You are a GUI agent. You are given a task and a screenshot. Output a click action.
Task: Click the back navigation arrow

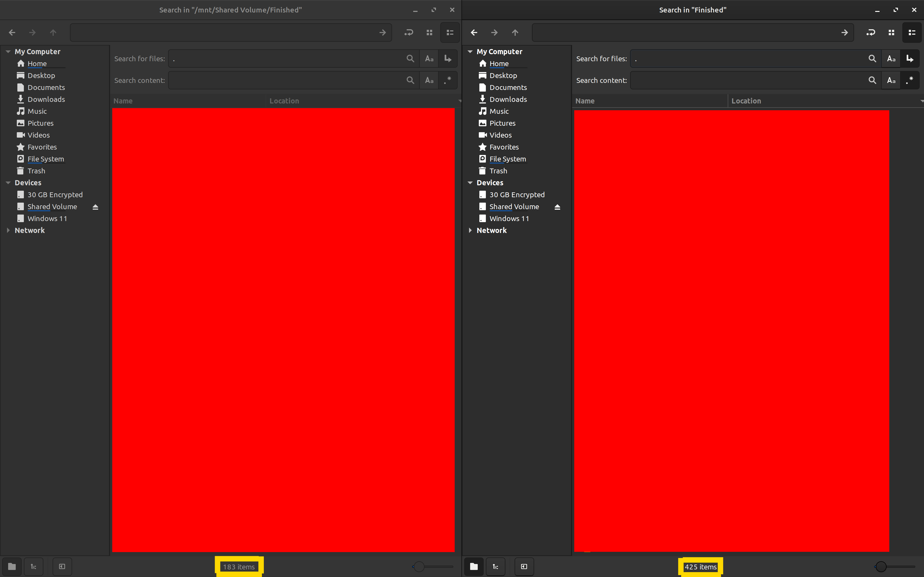12,33
